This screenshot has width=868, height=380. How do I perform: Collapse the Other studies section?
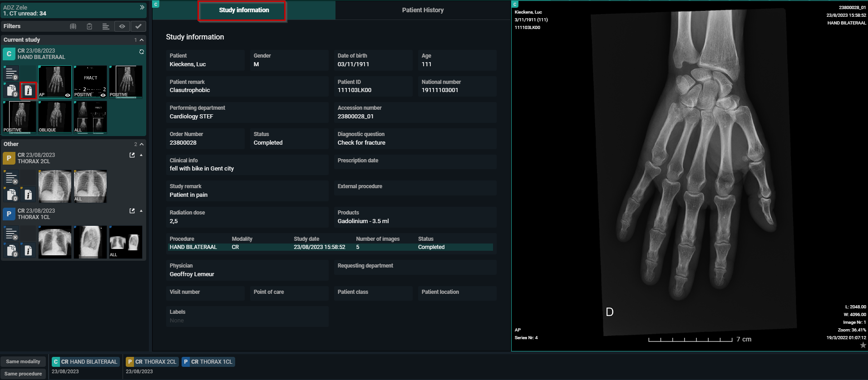(142, 144)
